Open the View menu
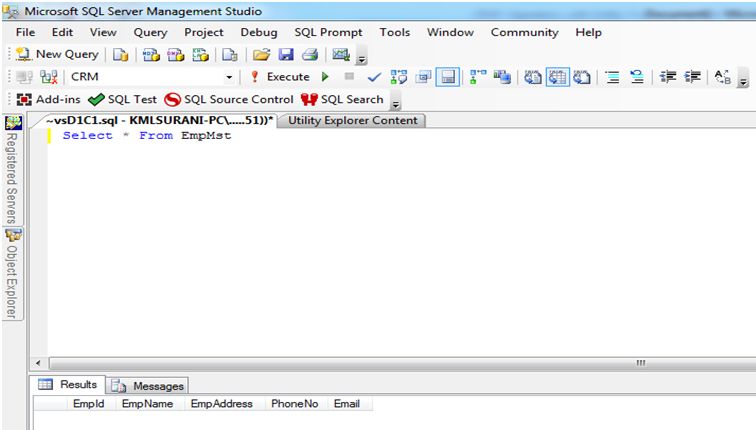Image resolution: width=756 pixels, height=430 pixels. click(103, 32)
